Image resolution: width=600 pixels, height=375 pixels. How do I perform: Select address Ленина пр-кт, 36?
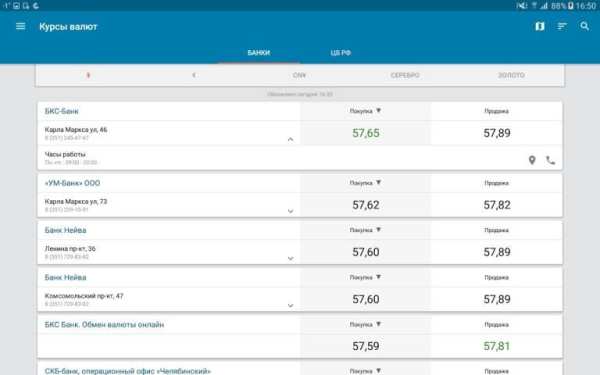(70, 248)
